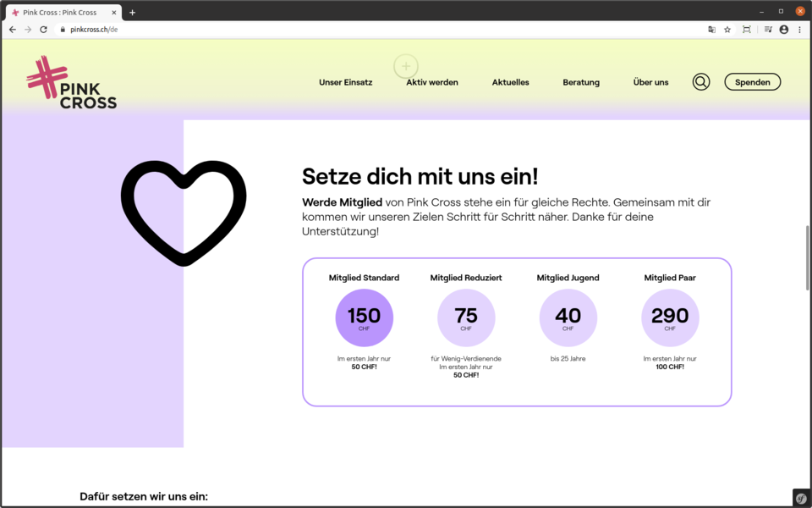812x508 pixels.
Task: Select the Mitglied Standard 150 CHF circle
Action: 364,317
